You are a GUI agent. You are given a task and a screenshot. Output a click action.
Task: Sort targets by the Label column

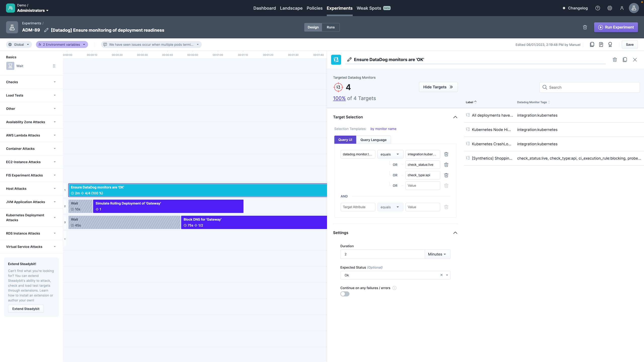[x=471, y=102]
